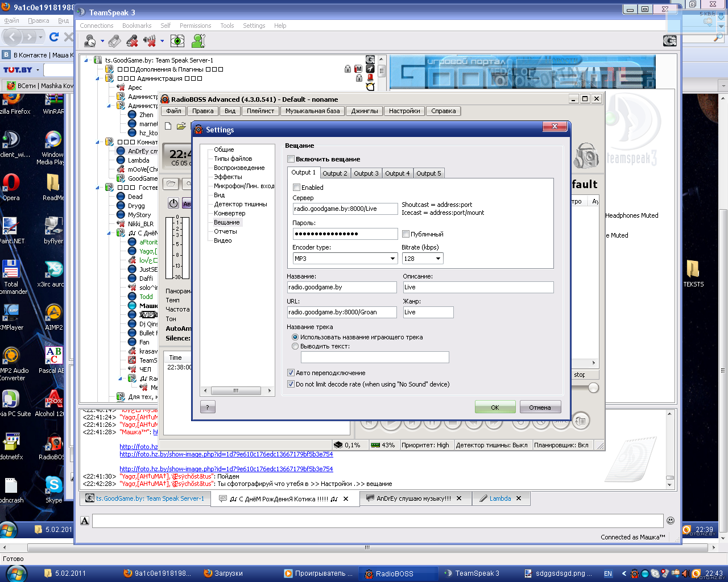Click RadioBOSS power button icon

(x=173, y=203)
